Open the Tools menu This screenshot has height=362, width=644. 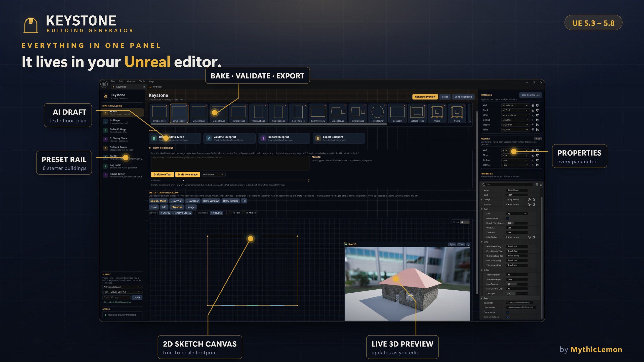142,81
